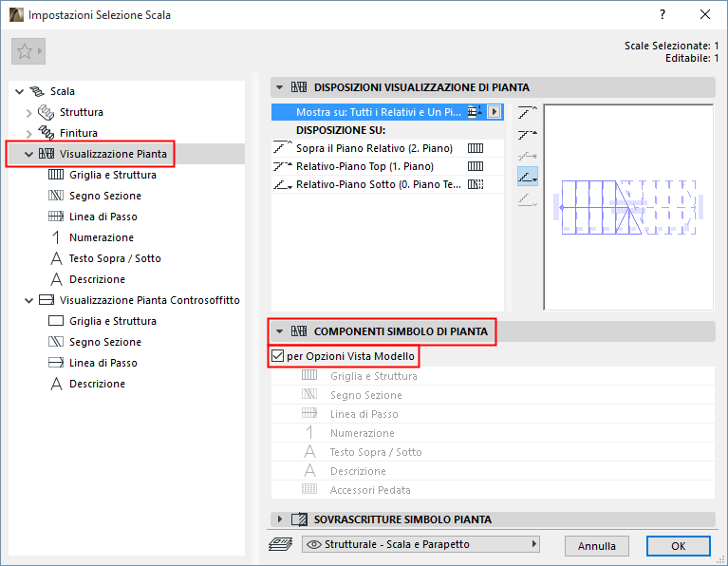Uncheck per Opzioni Vista Modello
The image size is (728, 566).
tap(278, 356)
